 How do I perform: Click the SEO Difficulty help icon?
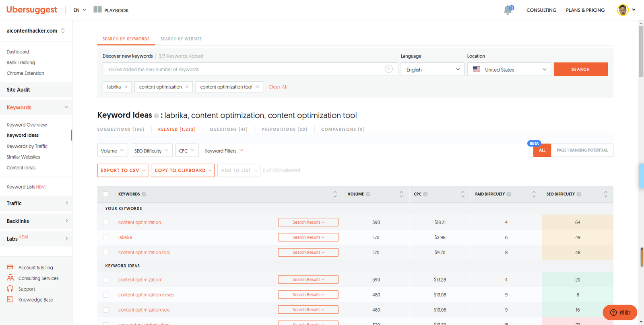pyautogui.click(x=579, y=194)
